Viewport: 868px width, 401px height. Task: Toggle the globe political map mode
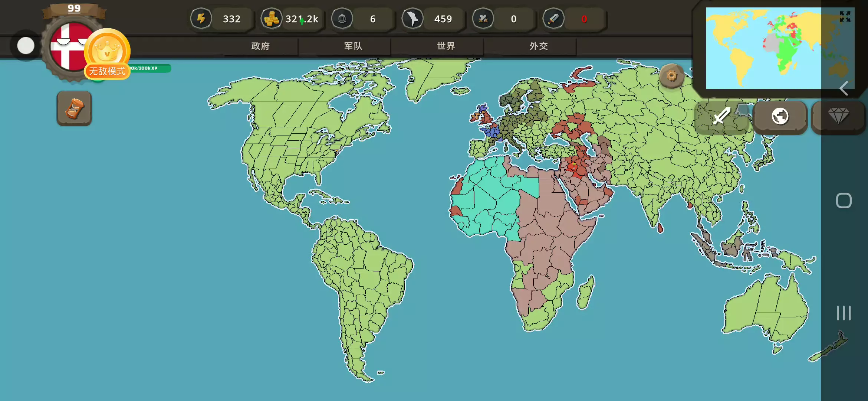coord(780,117)
